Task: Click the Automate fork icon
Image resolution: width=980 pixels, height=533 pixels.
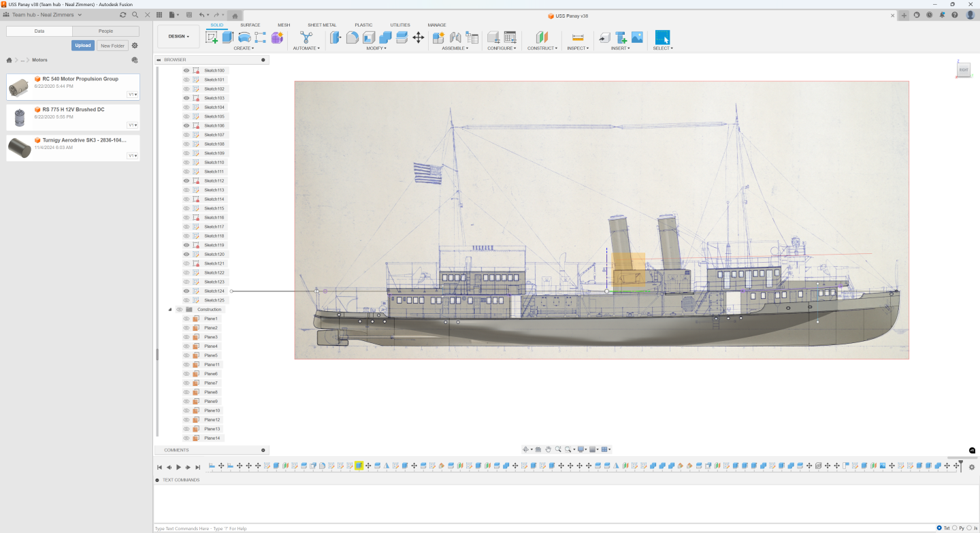Action: point(306,37)
